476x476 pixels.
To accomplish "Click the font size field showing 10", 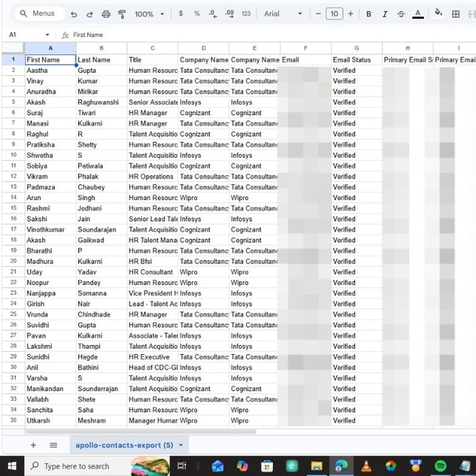I will click(334, 13).
